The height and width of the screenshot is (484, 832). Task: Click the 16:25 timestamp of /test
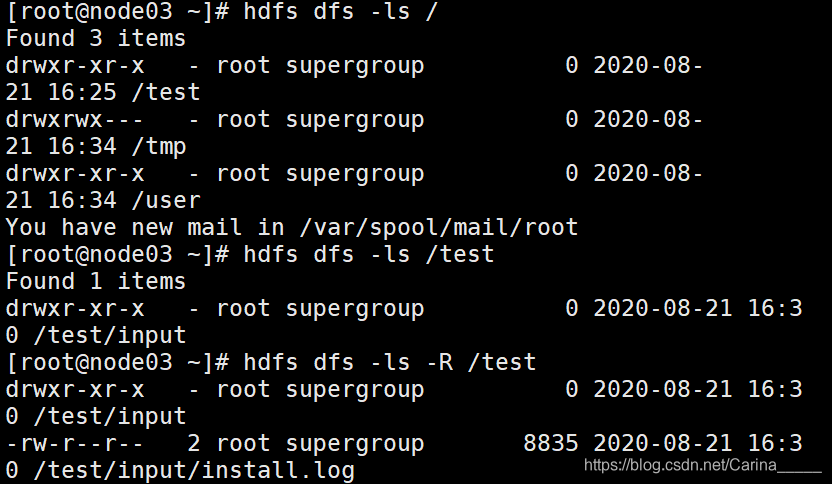[82, 93]
